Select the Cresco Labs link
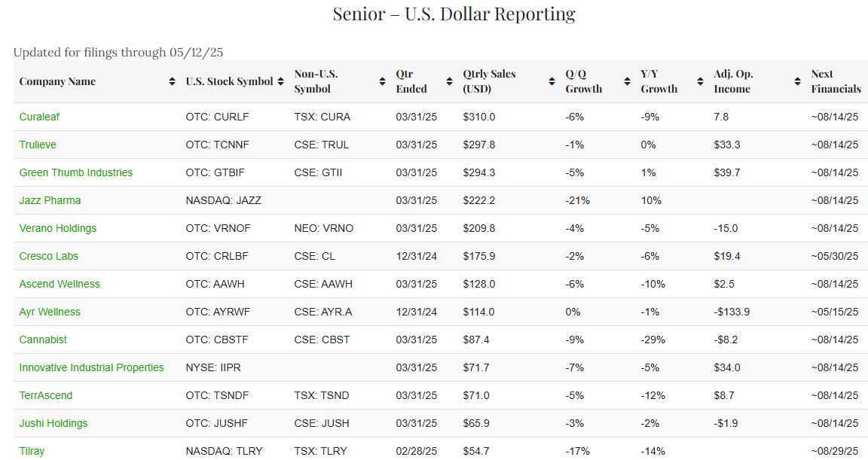 [x=49, y=256]
